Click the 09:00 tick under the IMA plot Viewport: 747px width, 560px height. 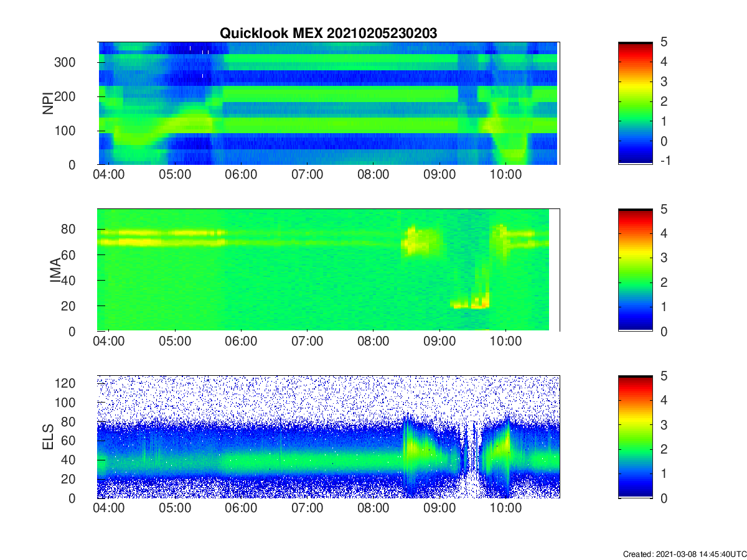click(439, 342)
